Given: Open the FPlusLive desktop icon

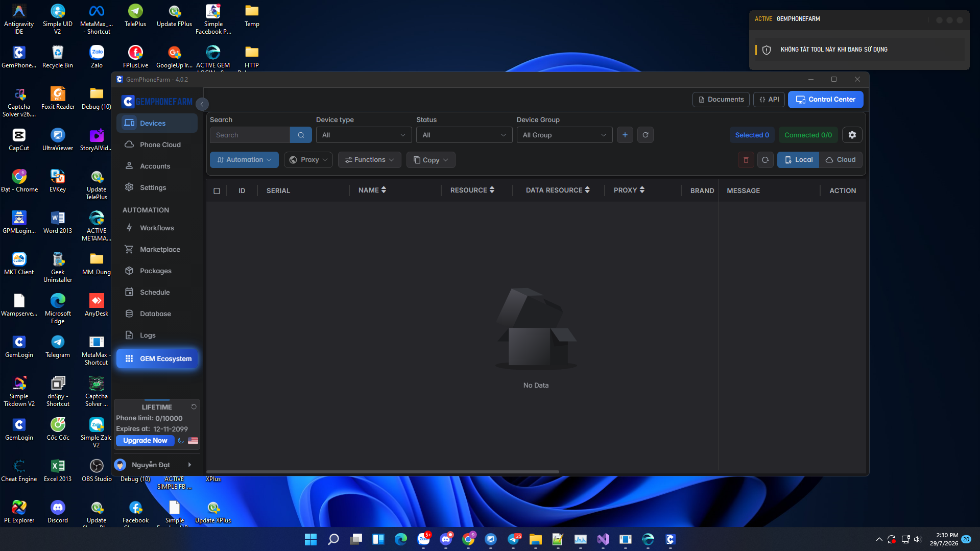Looking at the screenshot, I should (x=135, y=57).
